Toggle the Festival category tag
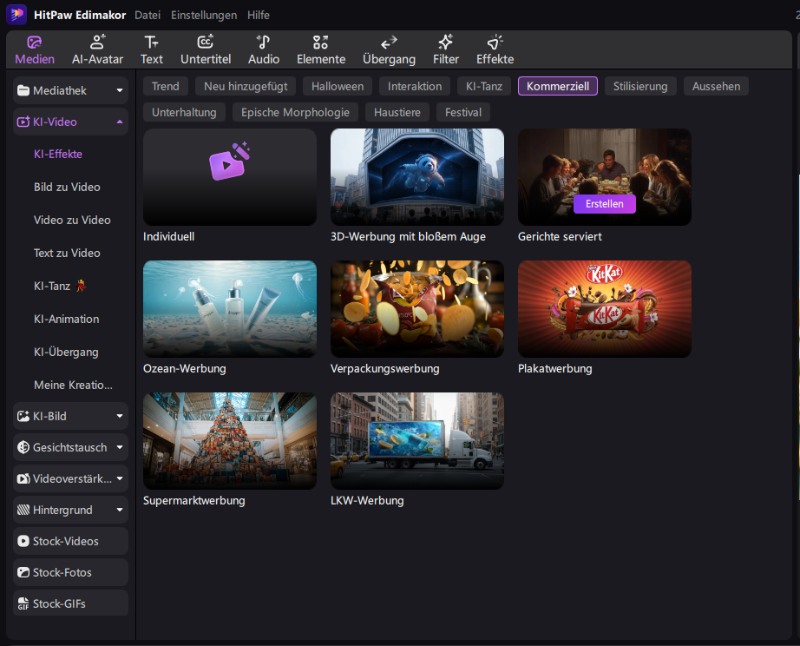Viewport: 800px width, 646px height. coord(463,112)
